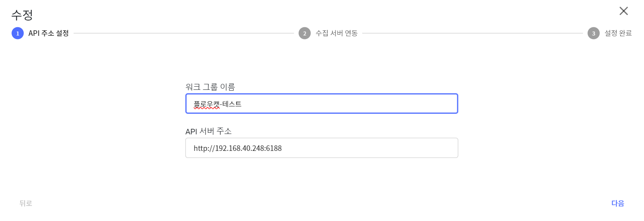644x221 pixels.
Task: Click the 워크 그룹 이름 field label
Action: tap(210, 87)
